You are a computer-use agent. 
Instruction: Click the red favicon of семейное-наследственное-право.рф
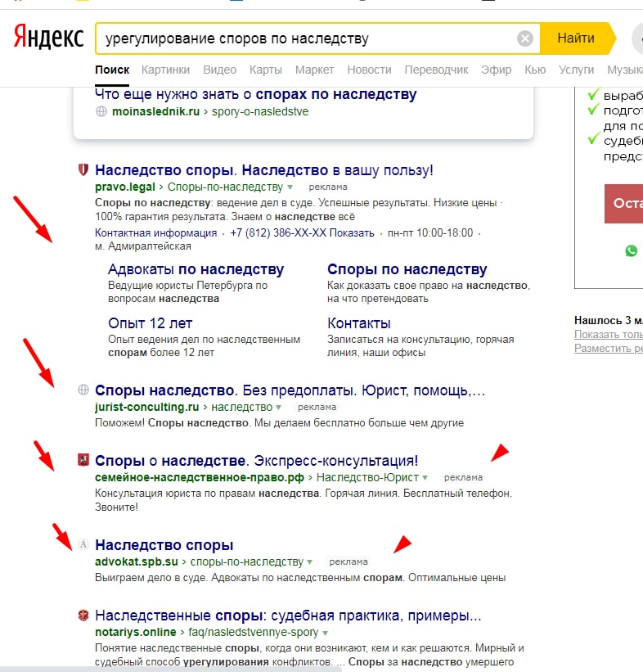pyautogui.click(x=83, y=460)
